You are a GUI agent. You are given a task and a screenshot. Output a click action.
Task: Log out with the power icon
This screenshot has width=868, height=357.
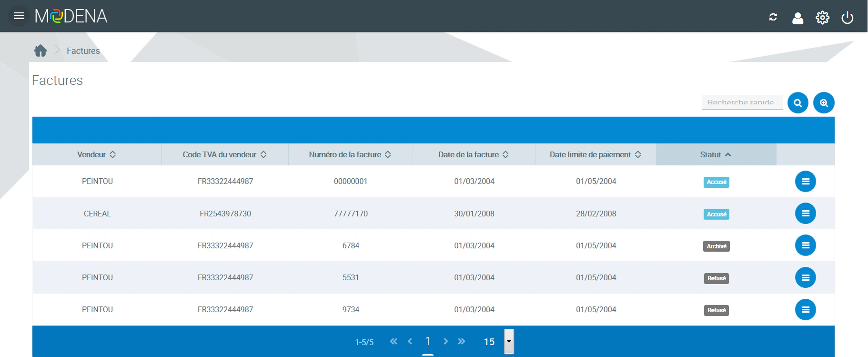(848, 18)
